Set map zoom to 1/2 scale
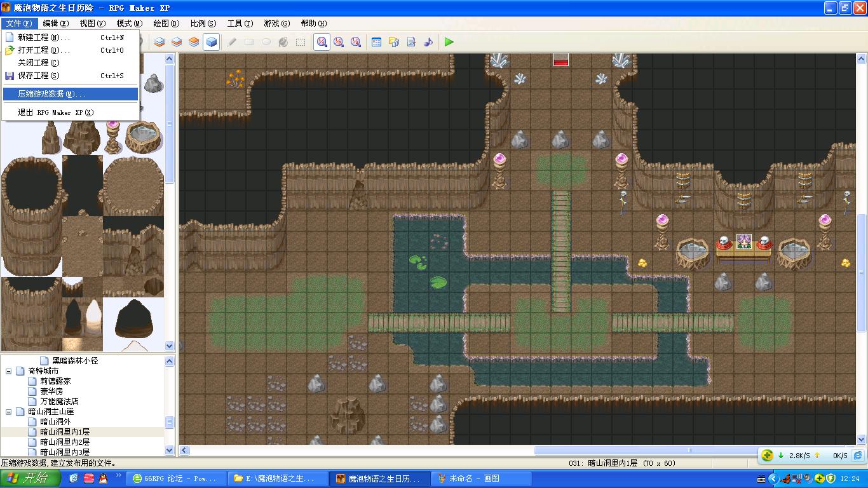This screenshot has height=488, width=868. tap(339, 42)
